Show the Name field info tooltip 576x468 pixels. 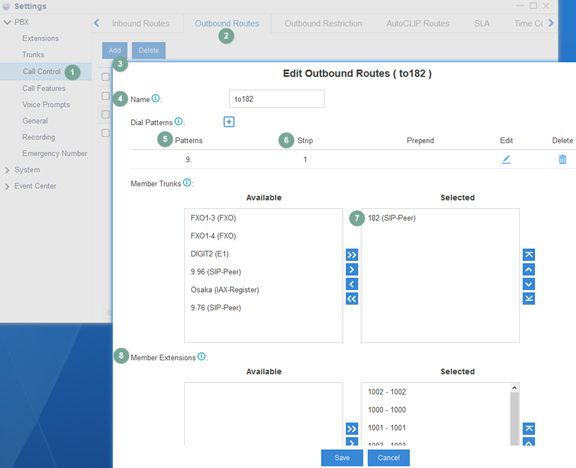pos(155,98)
